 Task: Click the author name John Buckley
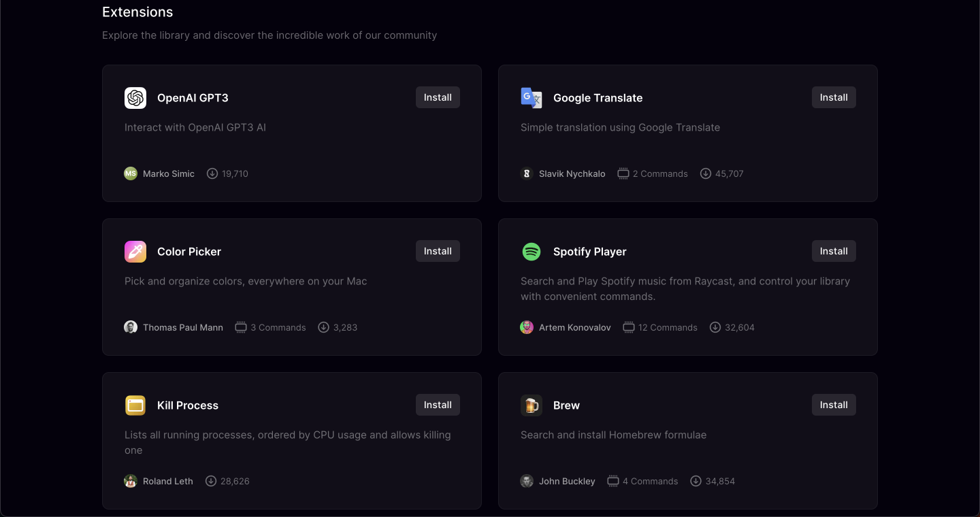567,481
